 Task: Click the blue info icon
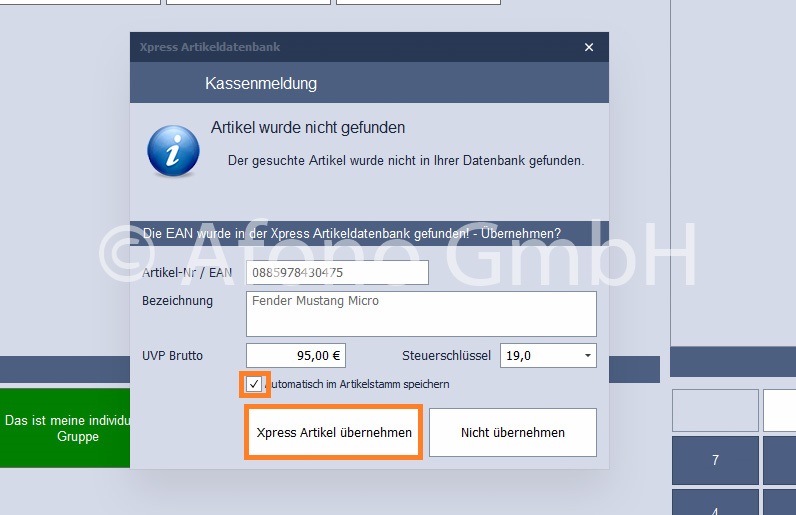tap(174, 151)
